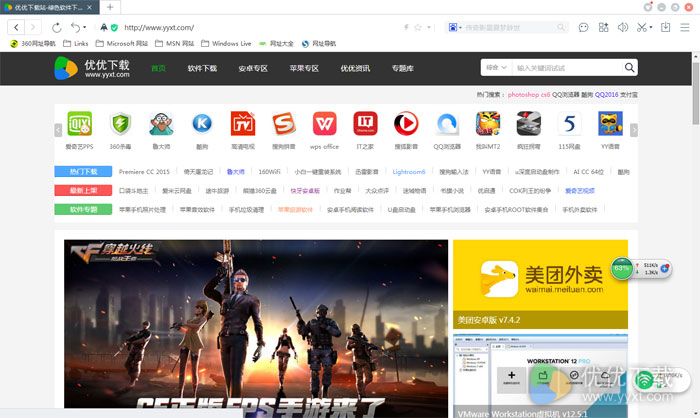700x418 pixels.
Task: Open the QQ Browser icon
Action: [x=447, y=124]
